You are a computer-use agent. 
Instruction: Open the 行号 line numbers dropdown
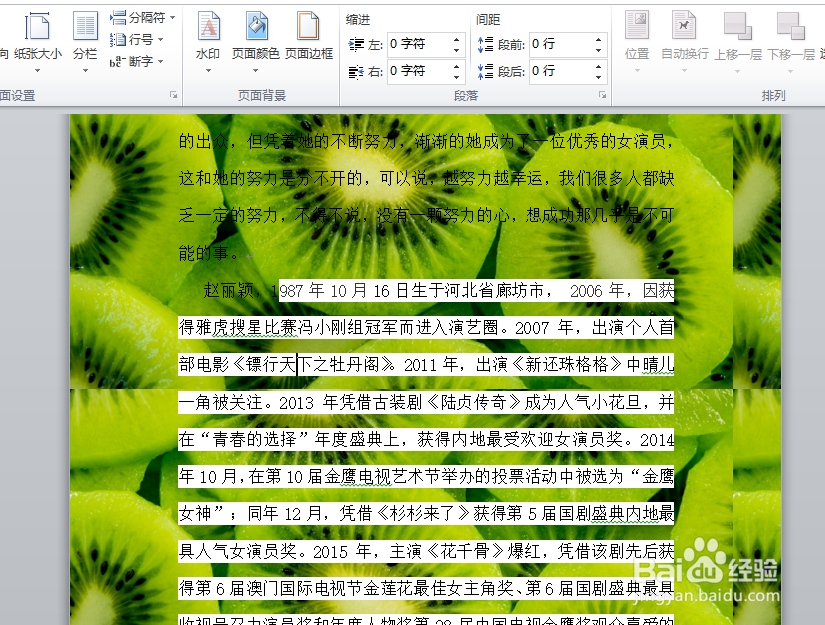pyautogui.click(x=137, y=39)
